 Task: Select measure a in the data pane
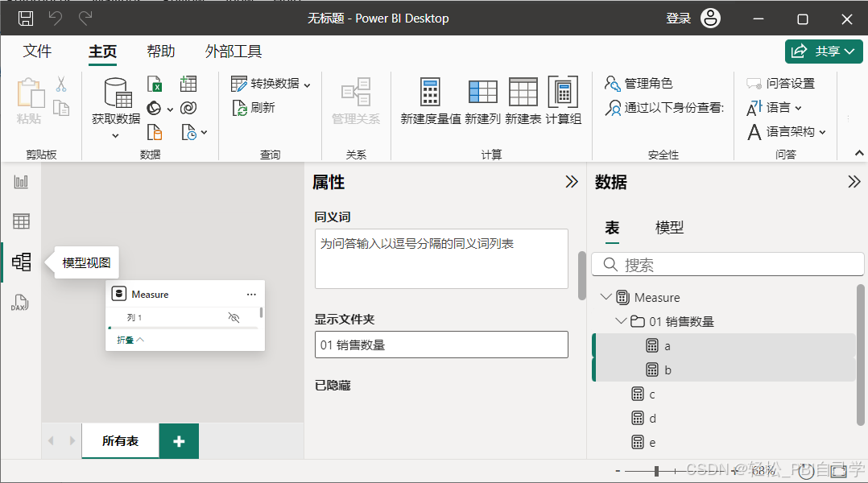click(724, 346)
